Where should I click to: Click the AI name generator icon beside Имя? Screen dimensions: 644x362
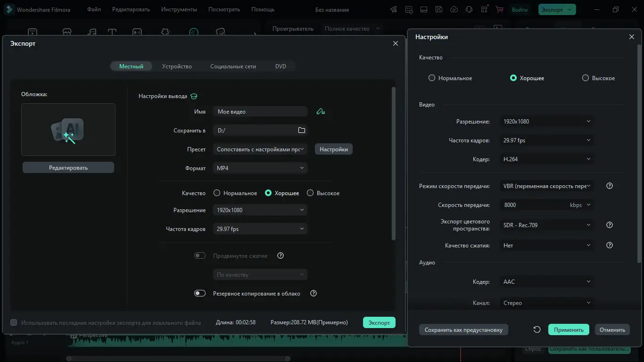click(321, 112)
